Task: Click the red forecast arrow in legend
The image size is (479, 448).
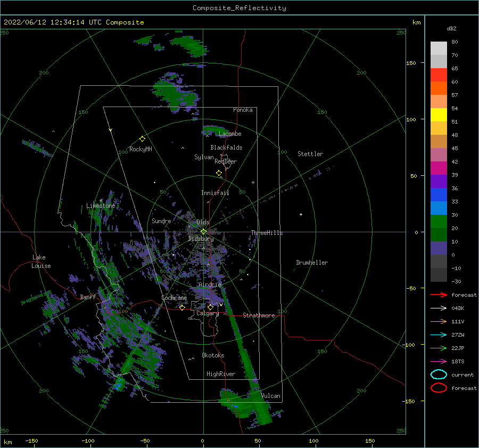Action: point(439,295)
